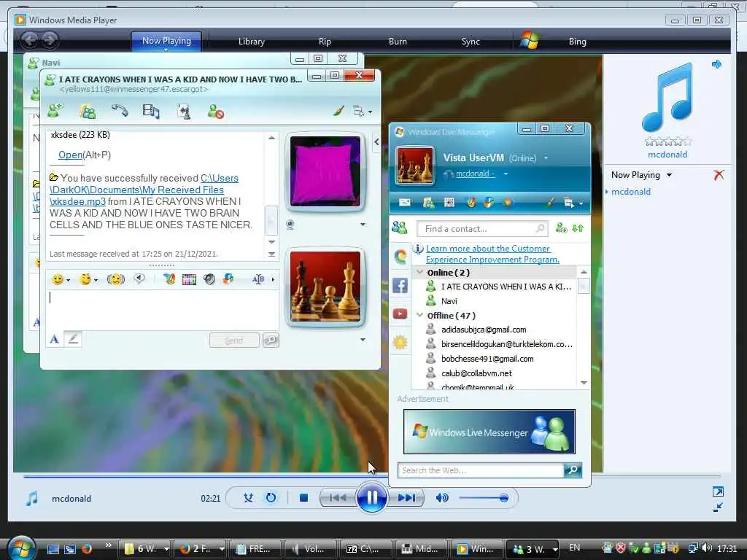Screen dimensions: 747x560
Task: Click the search button beside Send
Action: tap(271, 340)
